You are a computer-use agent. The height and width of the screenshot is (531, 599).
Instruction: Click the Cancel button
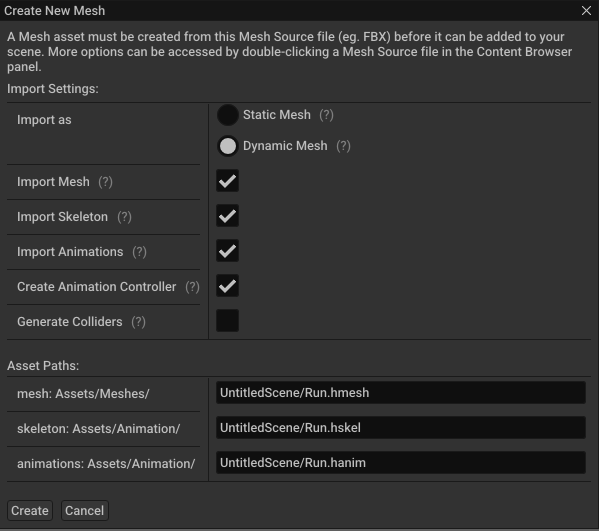[84, 511]
